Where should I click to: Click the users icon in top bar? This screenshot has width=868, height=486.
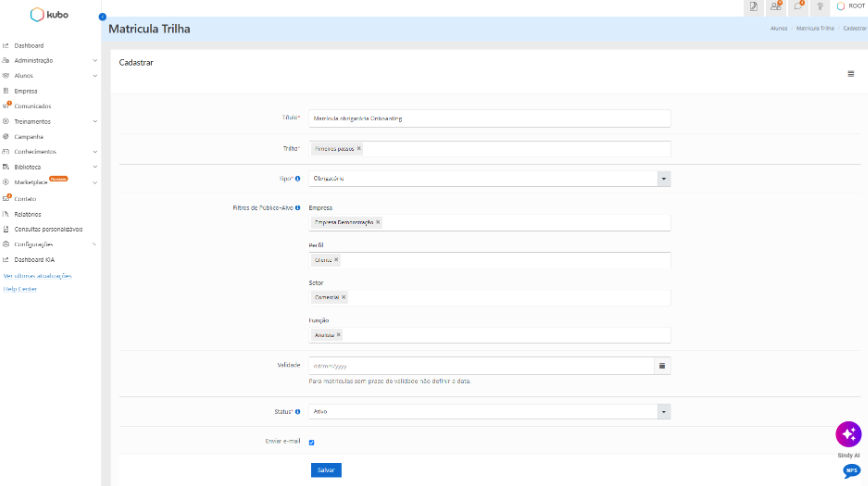(x=776, y=7)
